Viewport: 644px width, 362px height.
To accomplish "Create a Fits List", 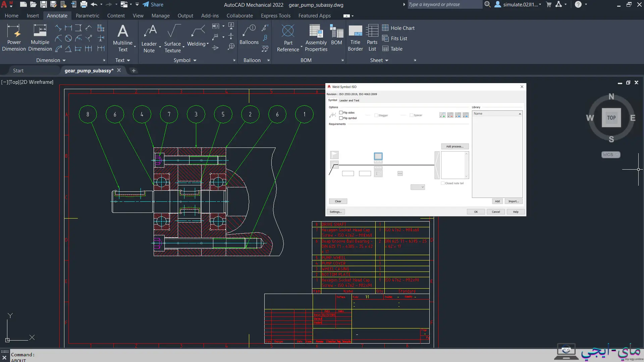I will 394,39.
